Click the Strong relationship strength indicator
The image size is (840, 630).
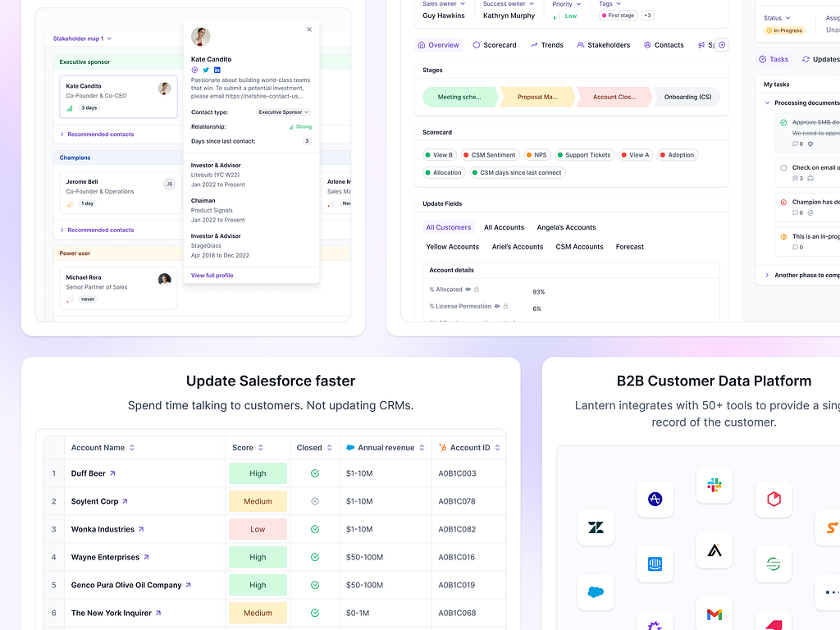pyautogui.click(x=303, y=127)
